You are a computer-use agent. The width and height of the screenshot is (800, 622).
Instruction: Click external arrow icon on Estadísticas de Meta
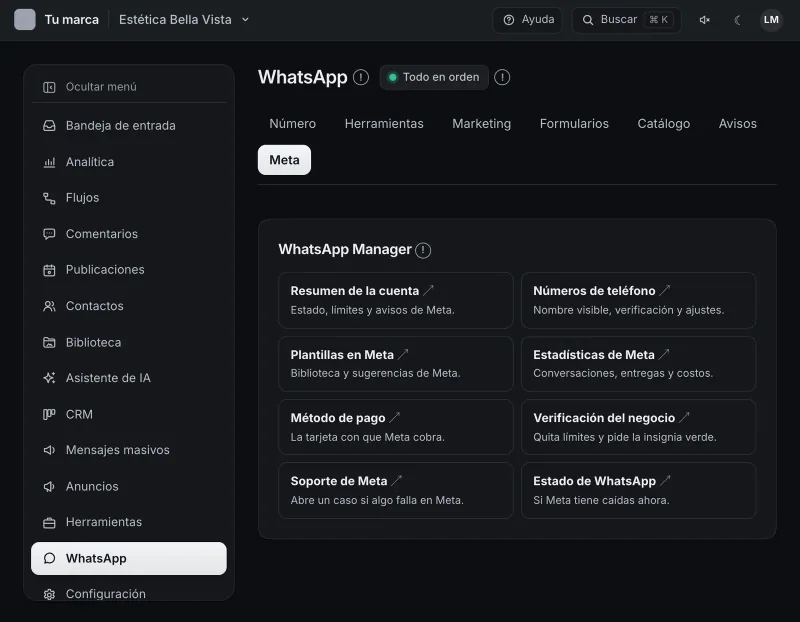pos(664,354)
